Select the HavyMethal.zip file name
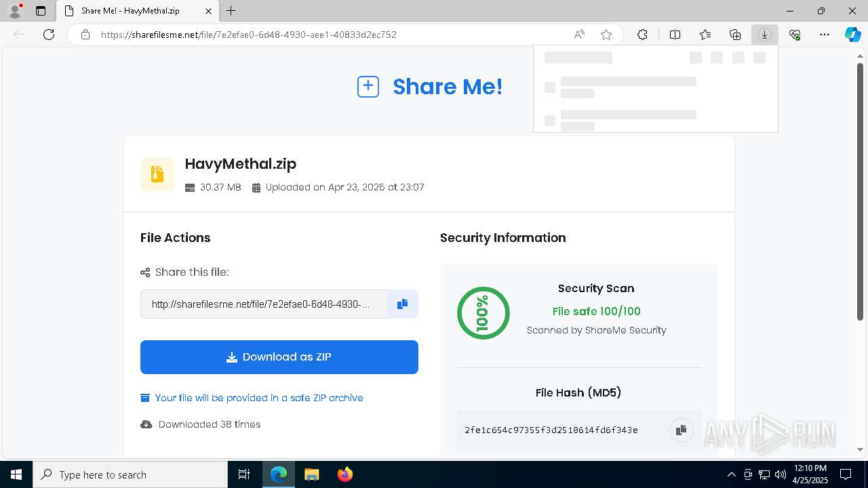868x488 pixels. 240,164
